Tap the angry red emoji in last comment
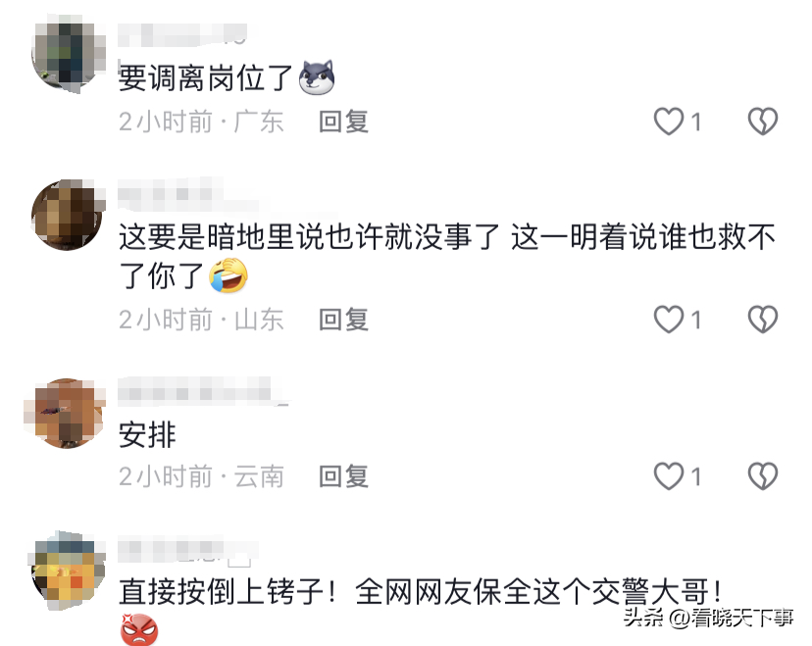Screen dimensions: 812x646 click(x=139, y=629)
